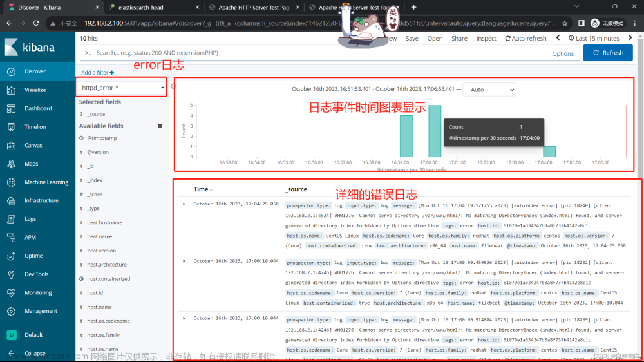This screenshot has width=644, height=362.
Task: Click Inspect in top menu
Action: tap(486, 38)
